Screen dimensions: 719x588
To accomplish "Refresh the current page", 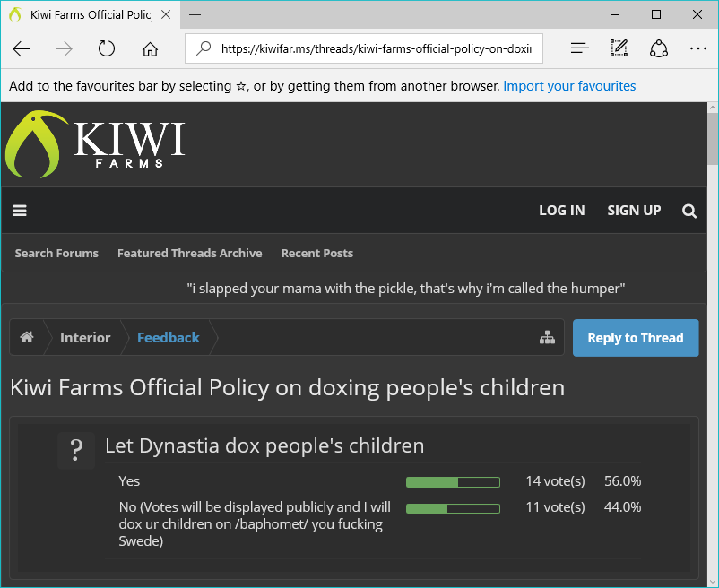I will 107,48.
